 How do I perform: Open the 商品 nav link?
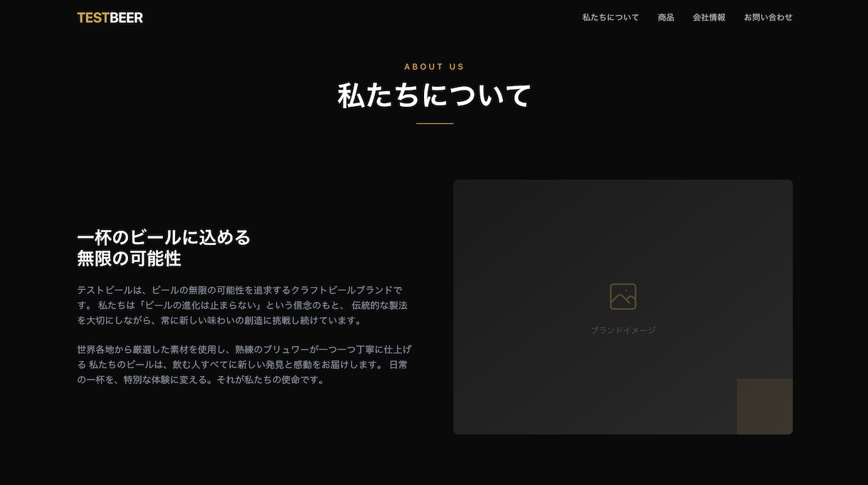point(666,17)
